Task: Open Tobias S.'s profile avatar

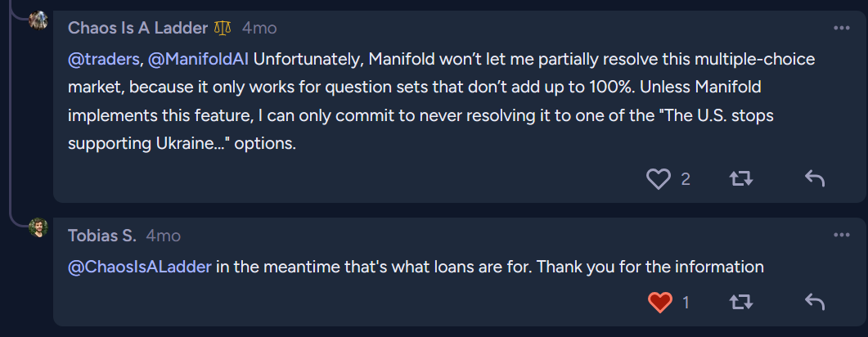Action: 38,227
